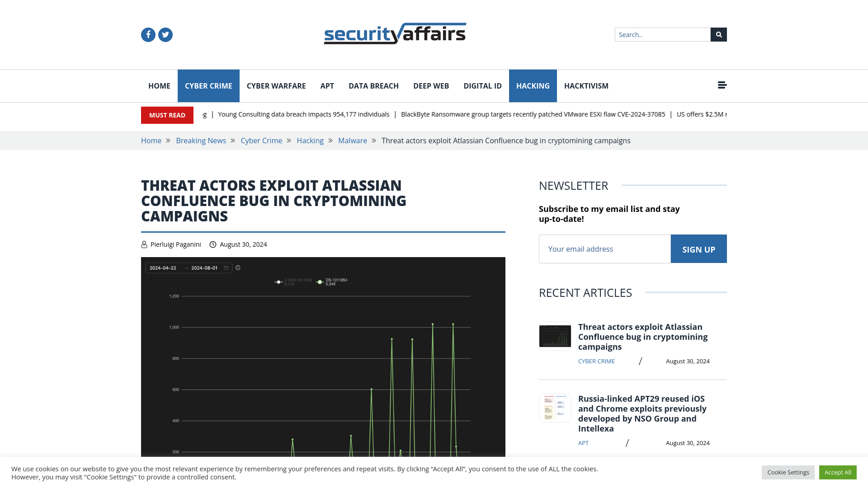Screen dimensions: 868x488
Task: Click the search magnifier icon
Action: (x=718, y=34)
